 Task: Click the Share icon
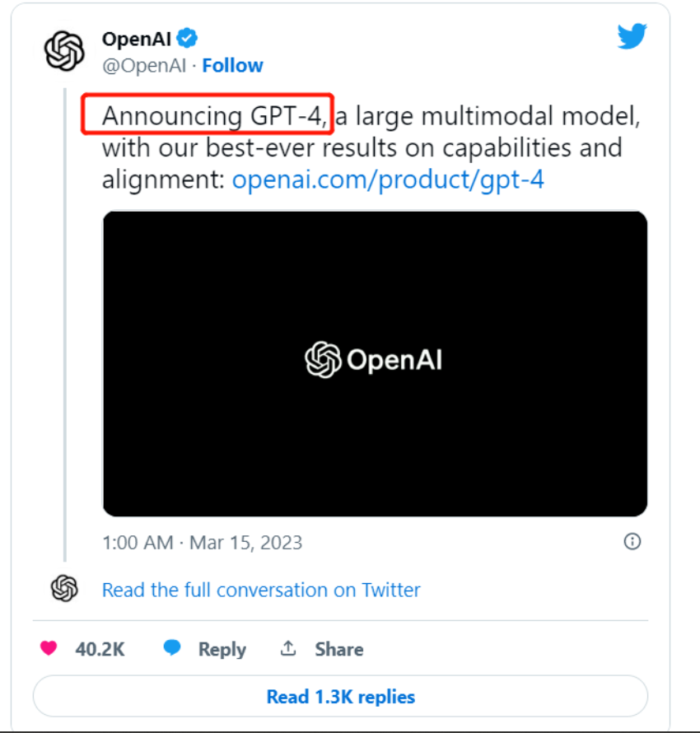click(288, 648)
